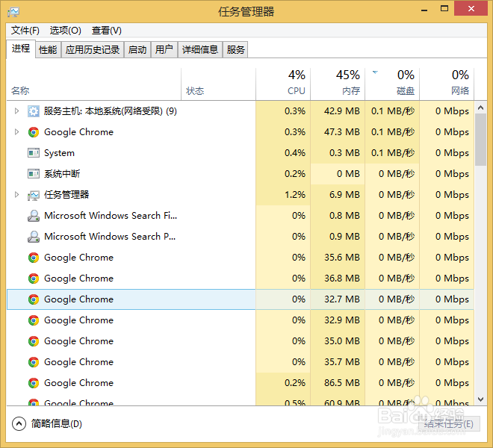Click the Microsoft Windows Search P... icon
Screen dimensions: 493x448
34,237
